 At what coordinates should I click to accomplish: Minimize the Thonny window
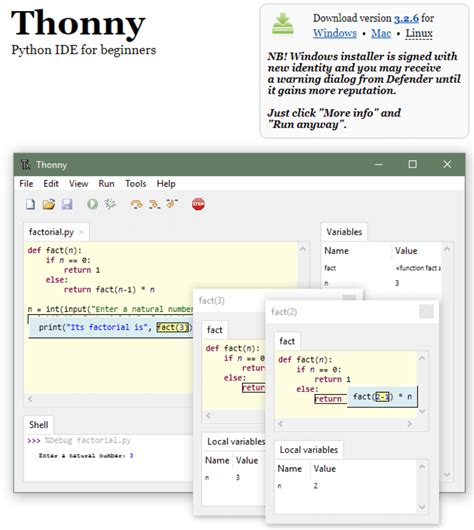379,164
